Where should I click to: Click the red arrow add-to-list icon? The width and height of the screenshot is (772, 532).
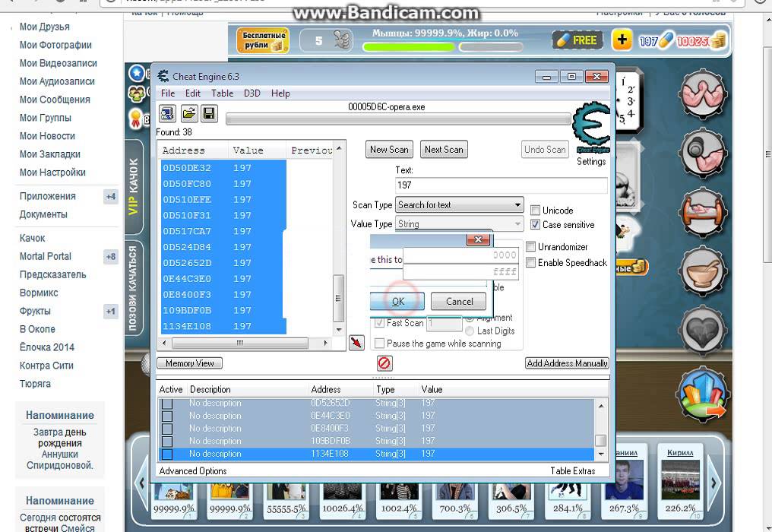click(356, 342)
